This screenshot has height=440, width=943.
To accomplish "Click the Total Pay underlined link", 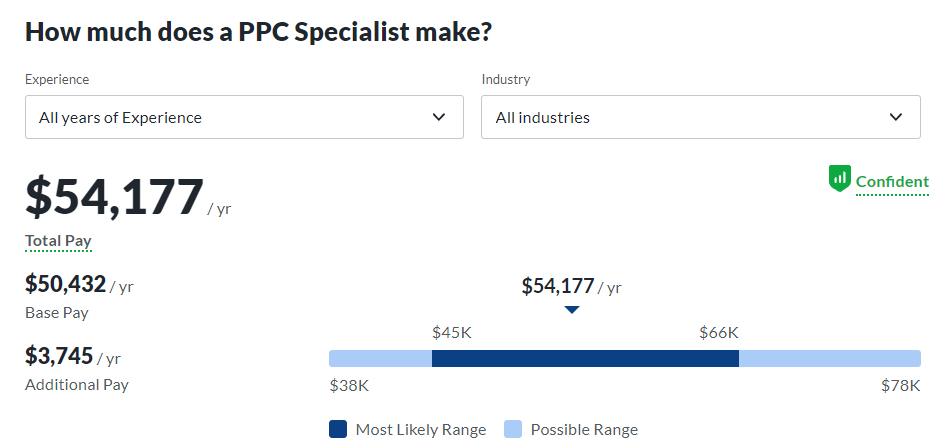I will (58, 241).
